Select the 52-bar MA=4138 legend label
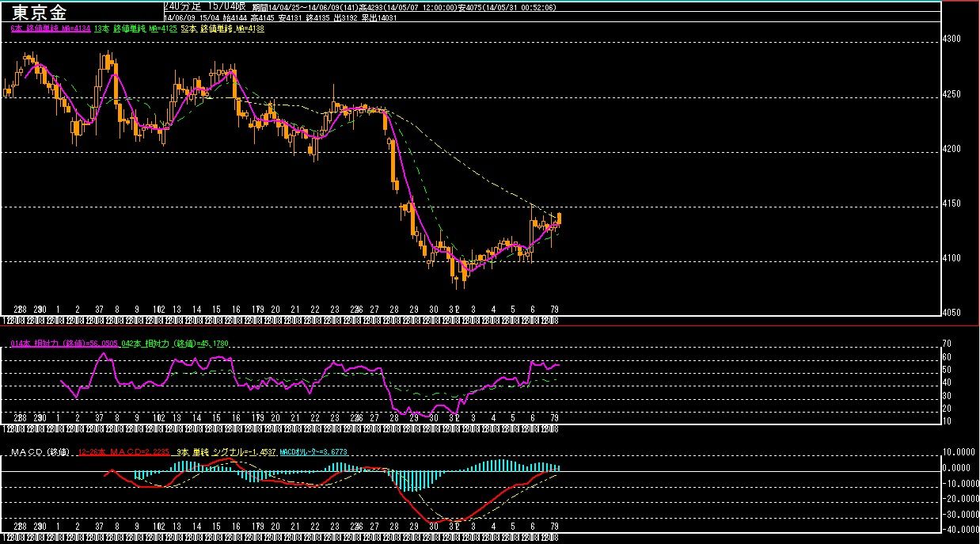Viewport: 980px width, 544px height. (x=223, y=29)
